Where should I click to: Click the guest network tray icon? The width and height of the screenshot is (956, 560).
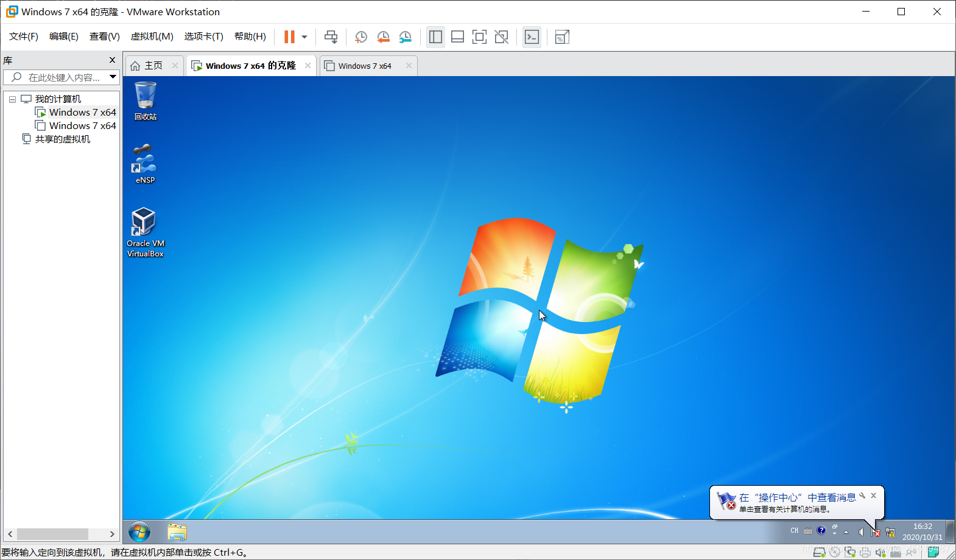(x=890, y=532)
